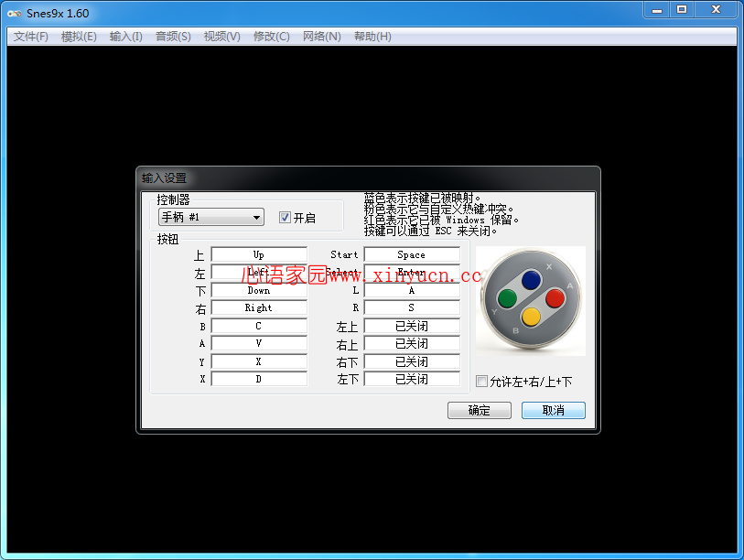Click the Select binding field showing Enter
This screenshot has width=744, height=560.
point(411,272)
